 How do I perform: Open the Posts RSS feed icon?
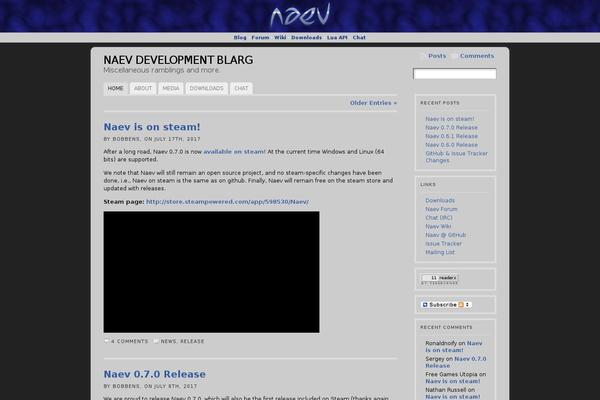point(423,56)
